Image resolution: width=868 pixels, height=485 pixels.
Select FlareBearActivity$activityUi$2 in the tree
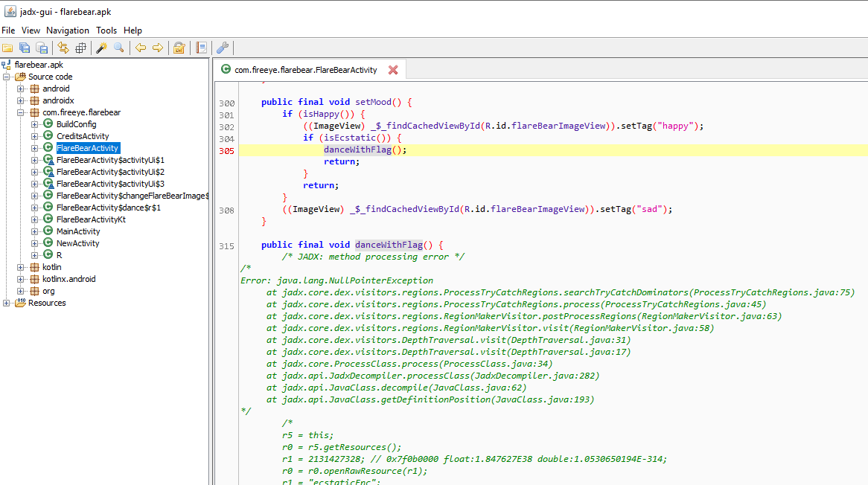click(110, 172)
